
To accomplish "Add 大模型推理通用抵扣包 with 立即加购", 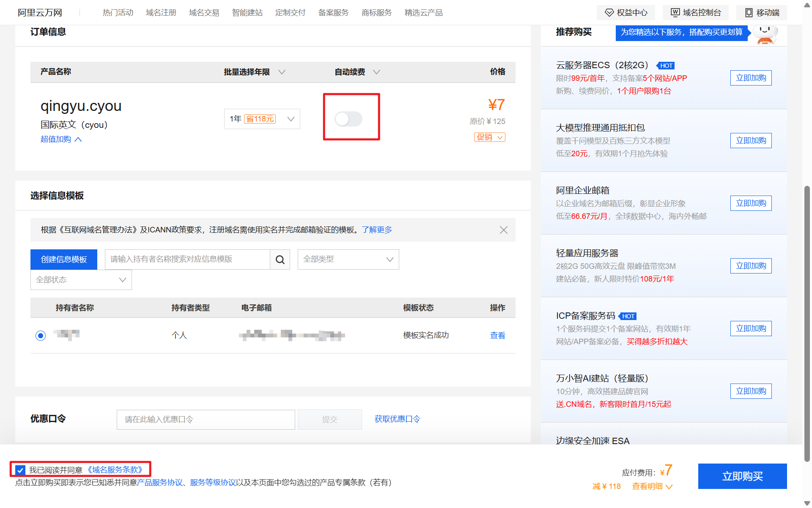I will click(x=751, y=141).
